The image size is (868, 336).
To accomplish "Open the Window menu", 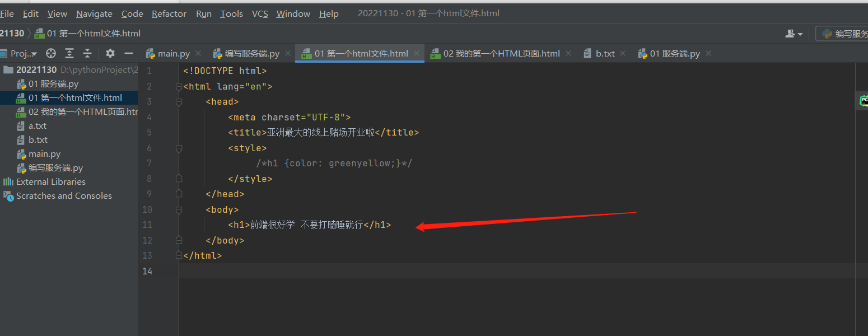I will click(x=293, y=13).
